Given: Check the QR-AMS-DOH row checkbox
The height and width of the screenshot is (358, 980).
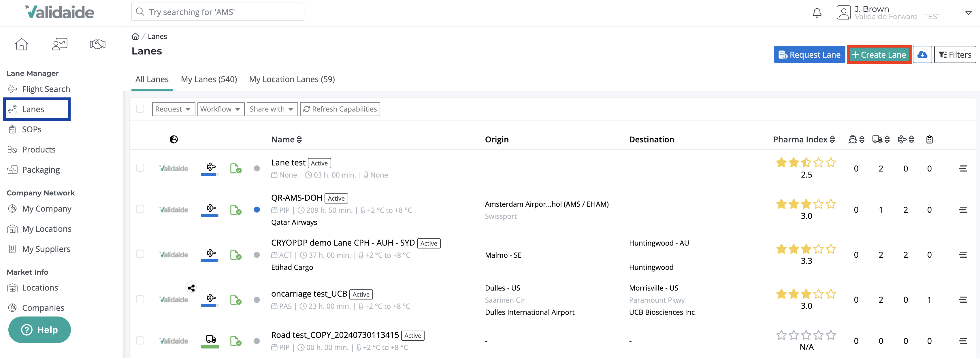Looking at the screenshot, I should point(140,209).
